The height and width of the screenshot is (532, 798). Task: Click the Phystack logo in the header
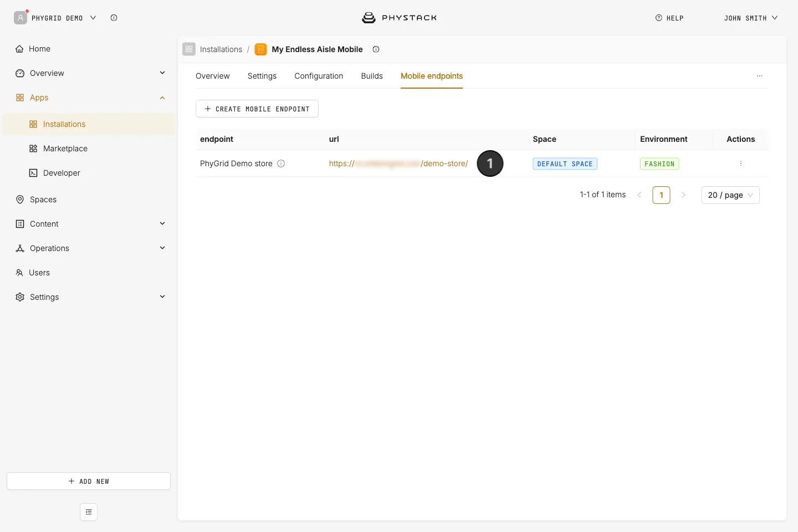coord(399,18)
